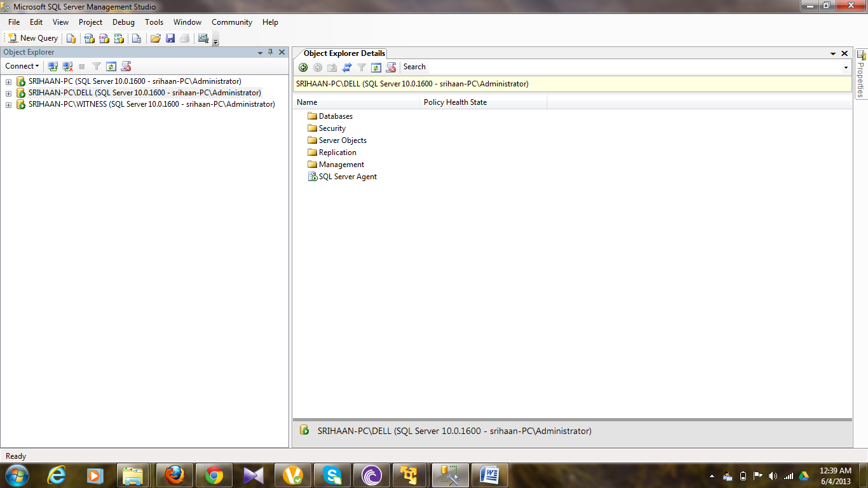Click the New Query button
Image resolution: width=868 pixels, height=488 pixels.
coord(32,38)
